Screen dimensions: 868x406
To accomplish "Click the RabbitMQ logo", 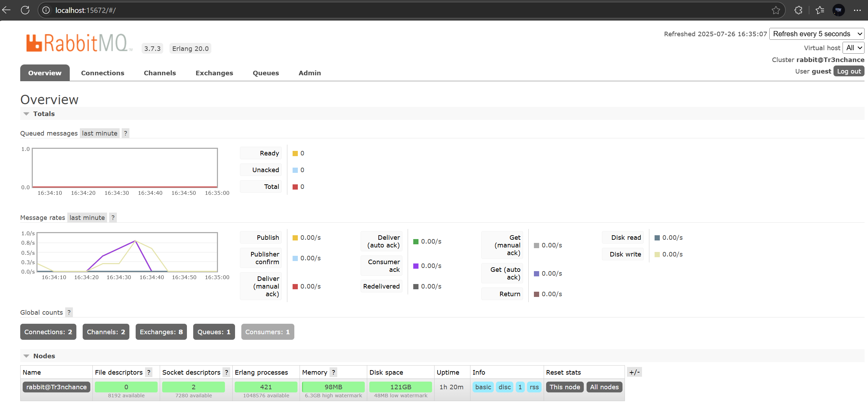I will 79,43.
